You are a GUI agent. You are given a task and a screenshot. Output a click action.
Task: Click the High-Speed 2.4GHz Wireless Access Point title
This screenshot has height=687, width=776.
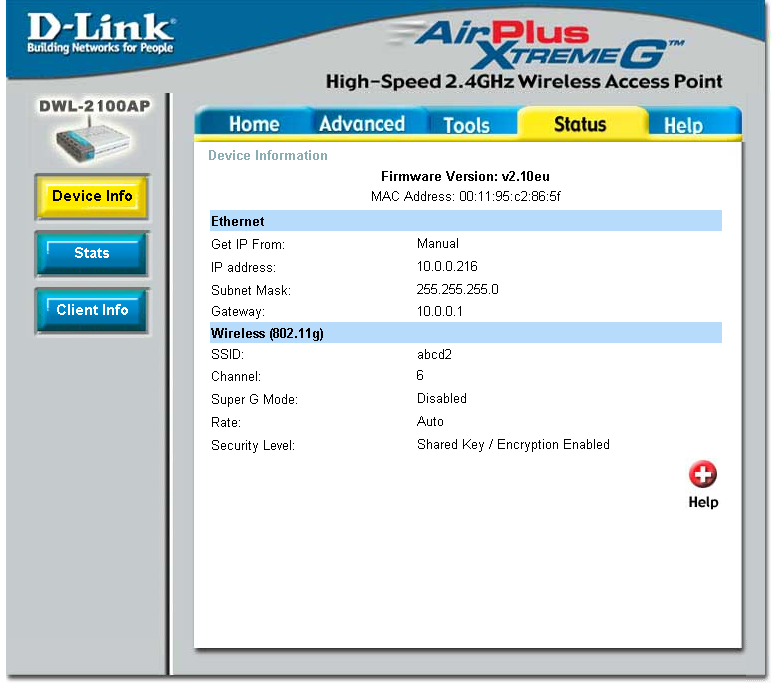[x=524, y=81]
